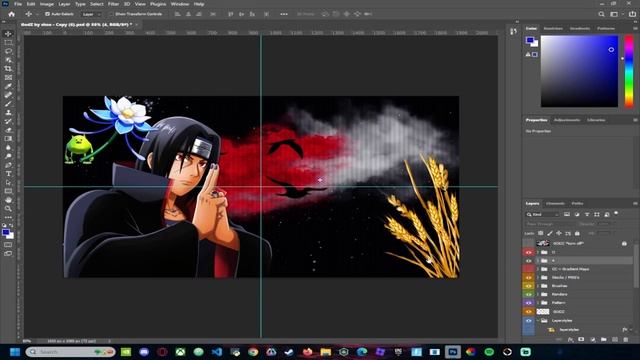Select the Path Selection tool

[8, 182]
